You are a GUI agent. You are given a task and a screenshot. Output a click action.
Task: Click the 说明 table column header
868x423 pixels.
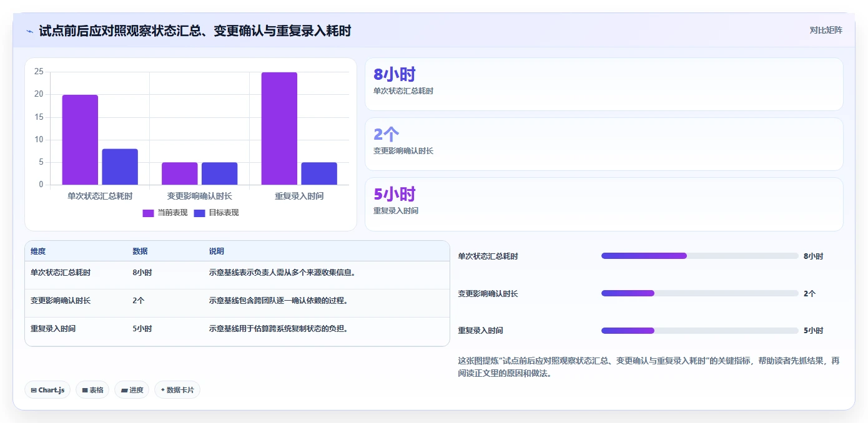[x=216, y=251]
